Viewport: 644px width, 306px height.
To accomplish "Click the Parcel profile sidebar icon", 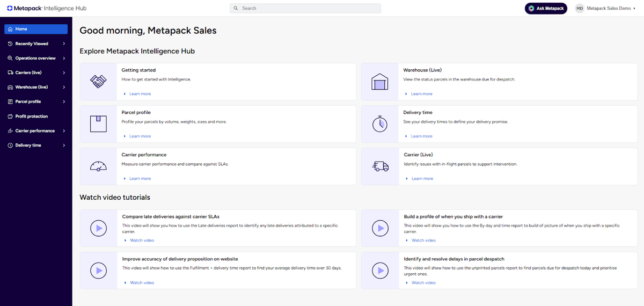I will click(10, 101).
